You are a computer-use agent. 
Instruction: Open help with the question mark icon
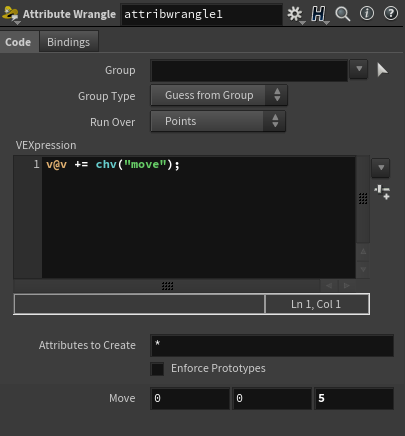[391, 14]
